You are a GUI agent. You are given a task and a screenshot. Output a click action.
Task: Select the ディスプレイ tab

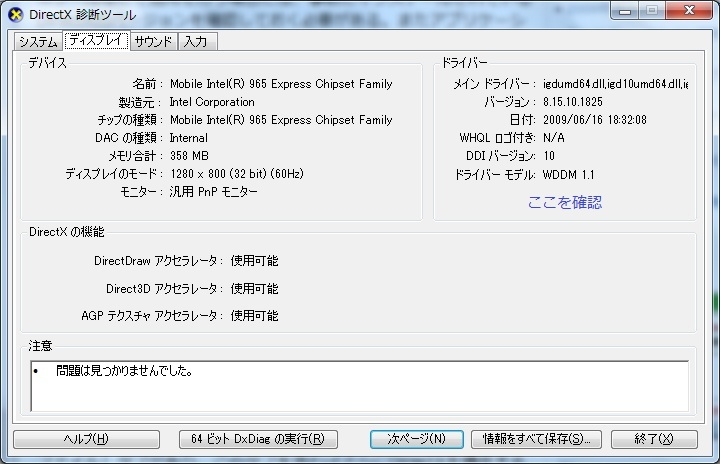(96, 40)
